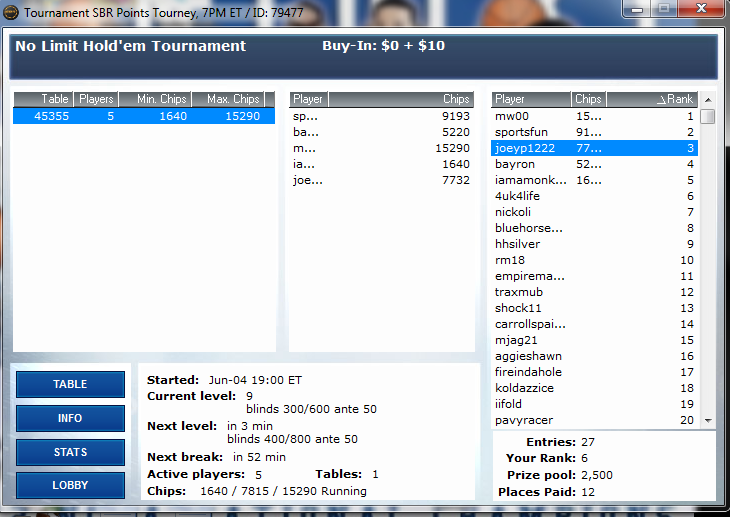Open the TABLE button
The width and height of the screenshot is (730, 517).
pos(70,384)
